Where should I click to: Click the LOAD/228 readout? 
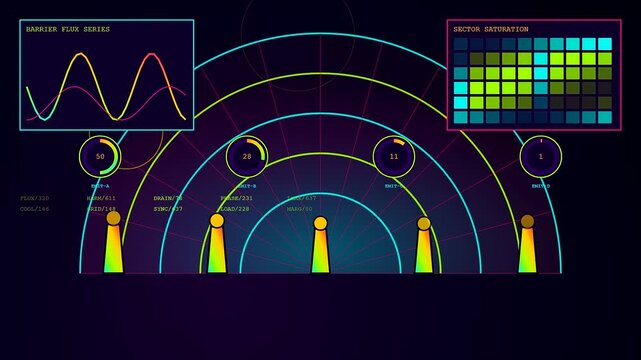click(235, 209)
